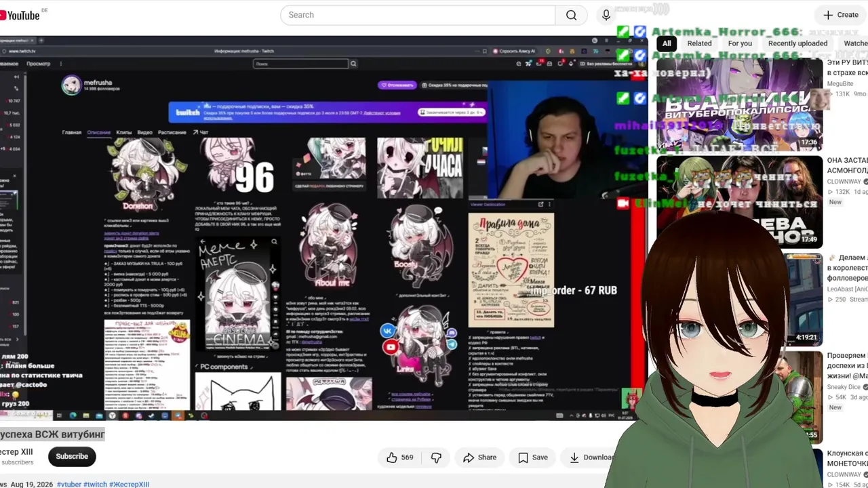Image resolution: width=868 pixels, height=488 pixels.
Task: Open video title starting 'Эти РУ ВИТУ'
Action: [847, 68]
